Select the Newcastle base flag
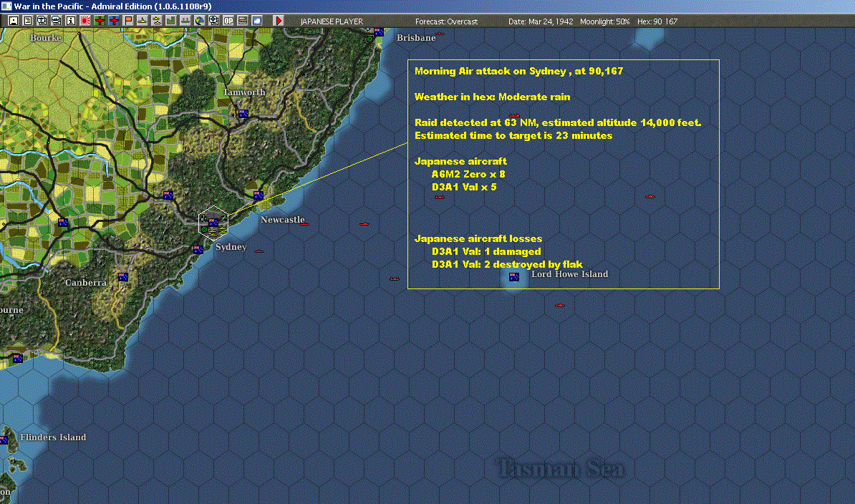Image resolution: width=855 pixels, height=504 pixels. (259, 195)
